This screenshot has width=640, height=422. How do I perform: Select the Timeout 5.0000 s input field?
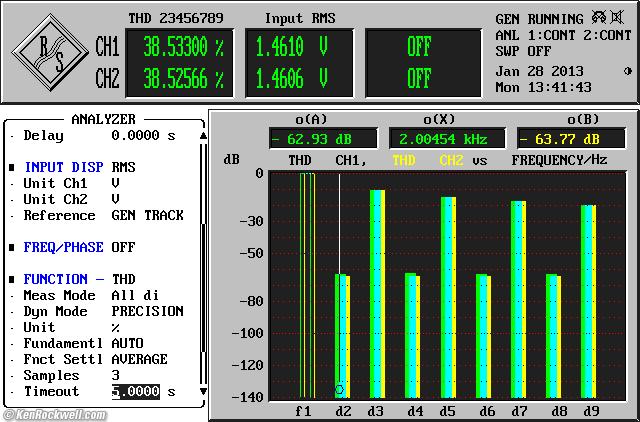pyautogui.click(x=136, y=392)
